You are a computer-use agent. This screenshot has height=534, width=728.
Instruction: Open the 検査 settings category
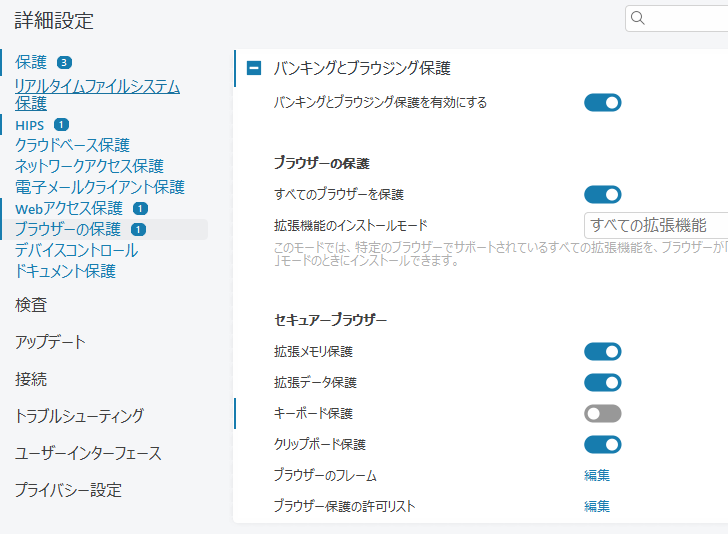click(31, 305)
